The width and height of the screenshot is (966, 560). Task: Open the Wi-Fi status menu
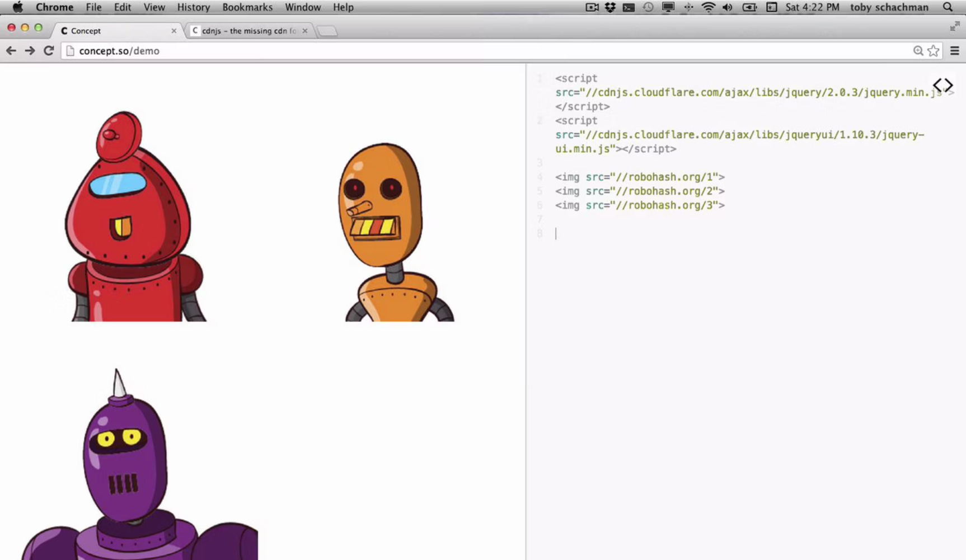[708, 7]
